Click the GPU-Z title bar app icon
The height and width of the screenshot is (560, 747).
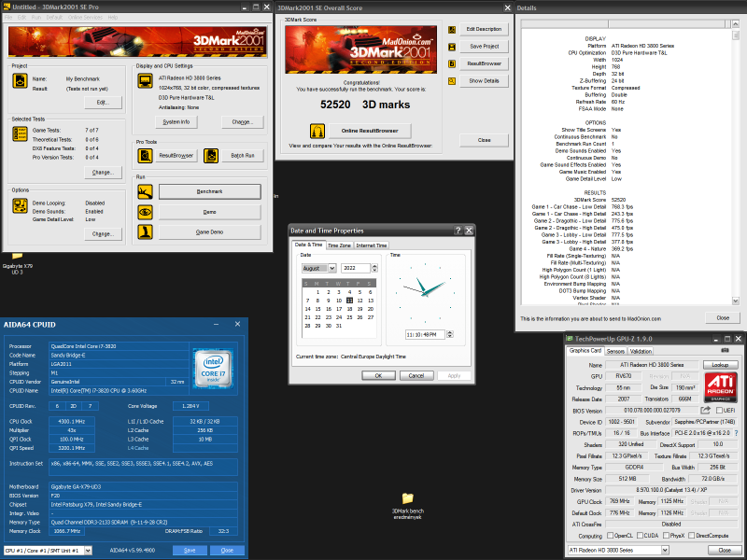pyautogui.click(x=570, y=339)
